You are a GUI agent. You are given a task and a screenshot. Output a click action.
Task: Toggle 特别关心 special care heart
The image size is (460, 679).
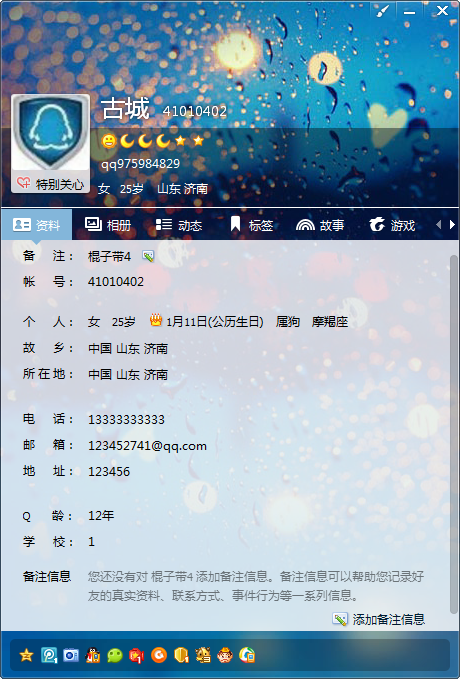50,184
